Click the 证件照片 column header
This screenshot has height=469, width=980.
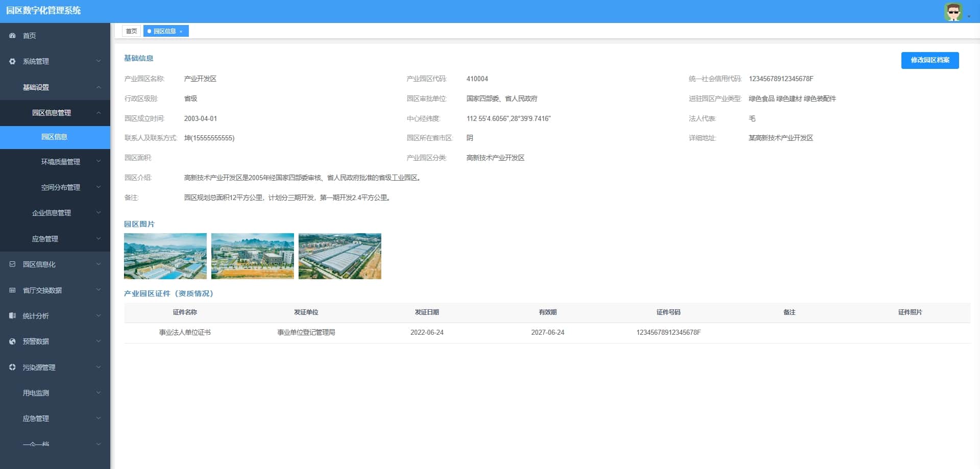(x=910, y=312)
